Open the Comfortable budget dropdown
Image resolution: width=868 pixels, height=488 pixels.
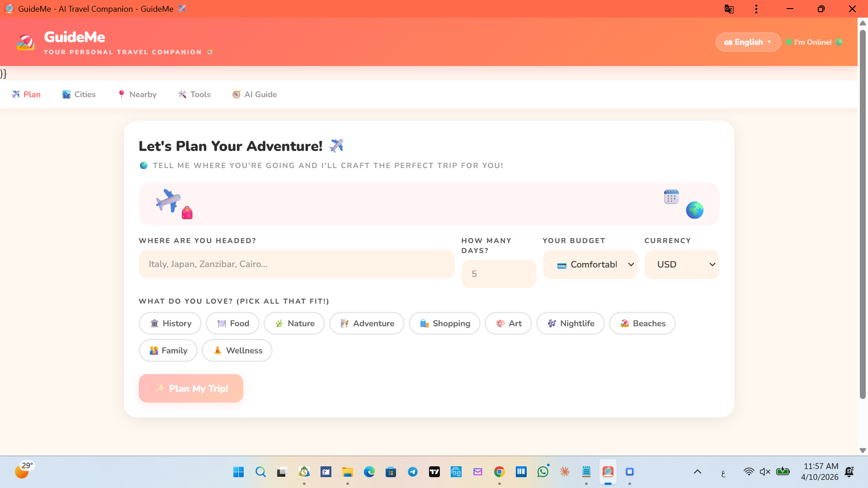590,264
